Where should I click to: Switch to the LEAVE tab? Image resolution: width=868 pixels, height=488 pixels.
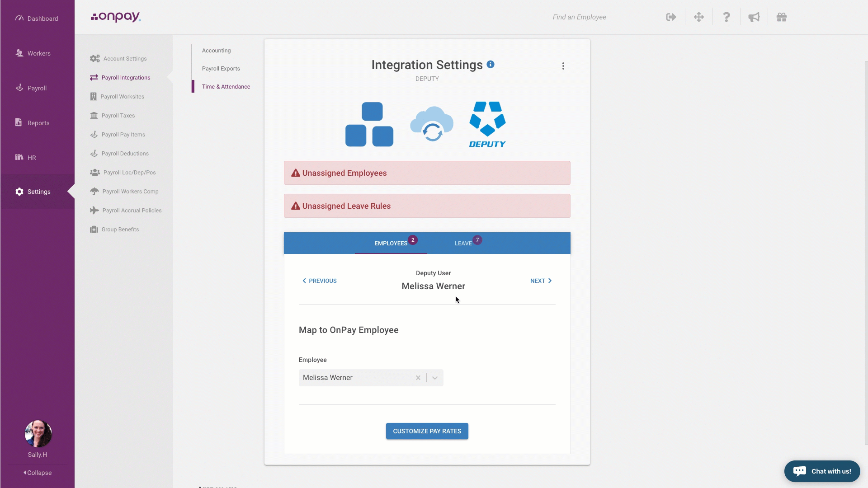click(x=463, y=243)
